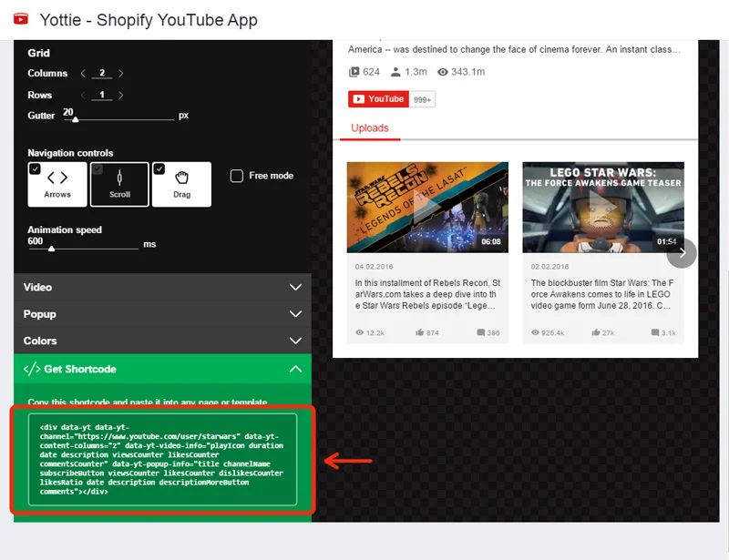Click the Yottie red YouTube logo icon
729x560 pixels.
(20, 19)
